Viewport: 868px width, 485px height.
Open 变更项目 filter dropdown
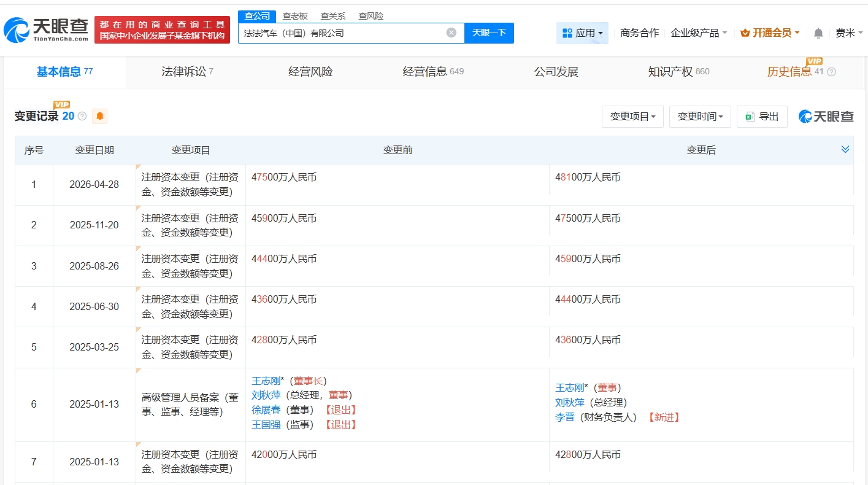tap(632, 116)
